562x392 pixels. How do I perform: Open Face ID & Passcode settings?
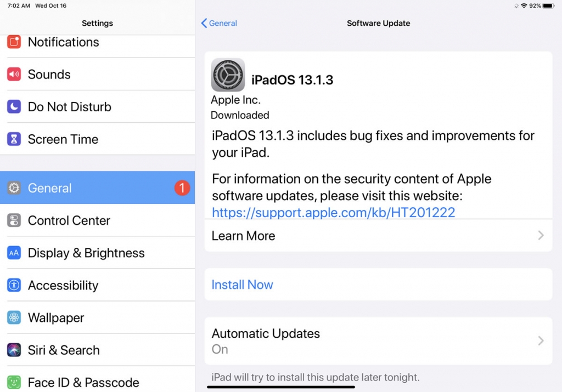click(x=85, y=382)
